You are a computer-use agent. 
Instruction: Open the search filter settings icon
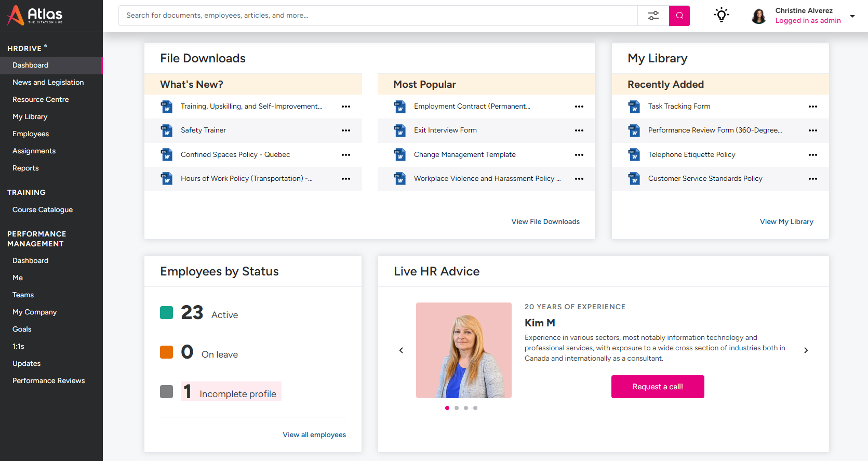pos(653,16)
